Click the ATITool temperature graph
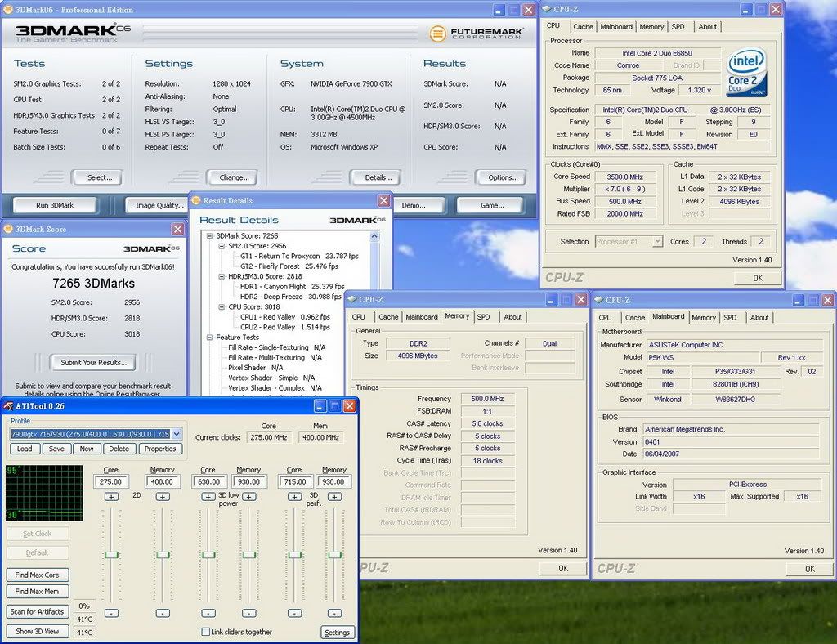This screenshot has height=644, width=837. pos(45,493)
